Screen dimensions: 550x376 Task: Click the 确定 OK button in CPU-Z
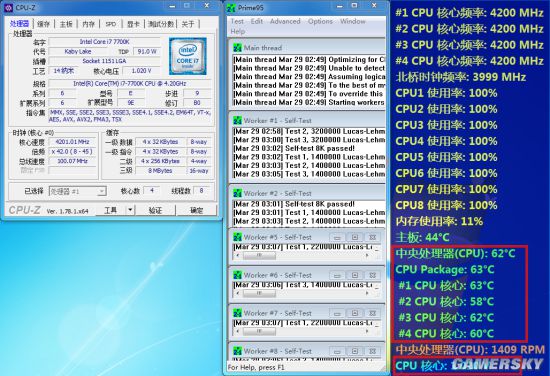click(x=196, y=210)
